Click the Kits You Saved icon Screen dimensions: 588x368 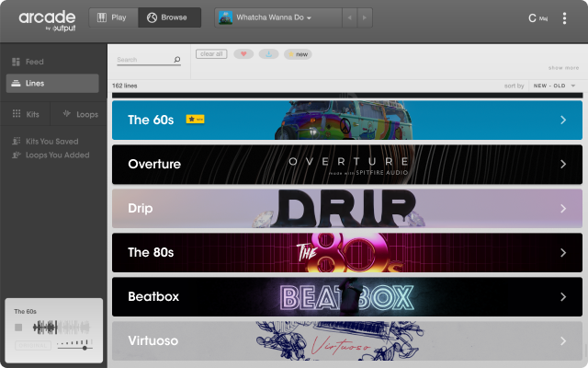(17, 141)
